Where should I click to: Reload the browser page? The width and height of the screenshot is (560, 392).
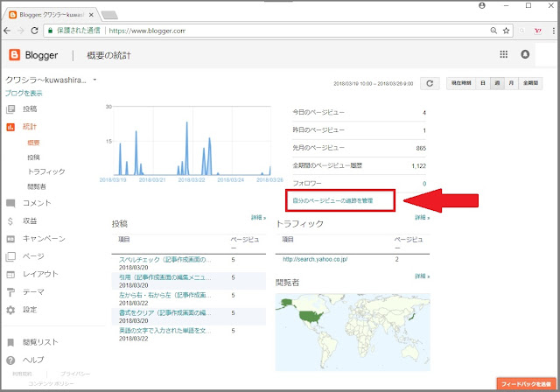34,31
